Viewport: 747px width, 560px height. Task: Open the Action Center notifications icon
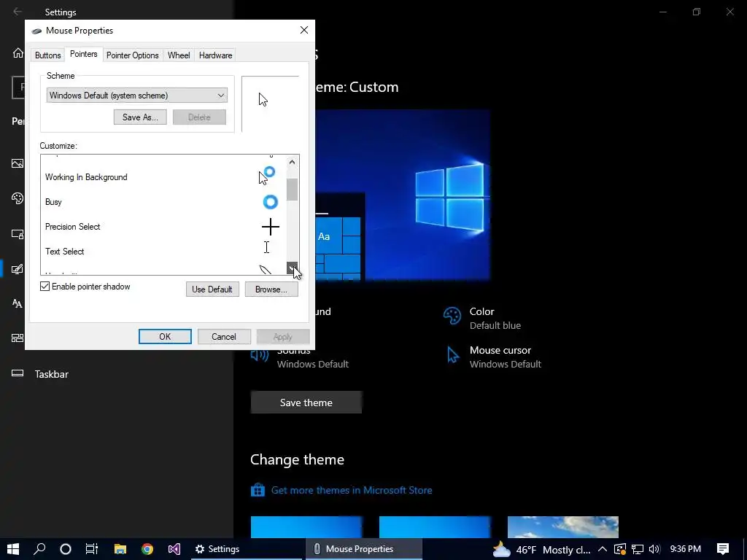pyautogui.click(x=723, y=549)
